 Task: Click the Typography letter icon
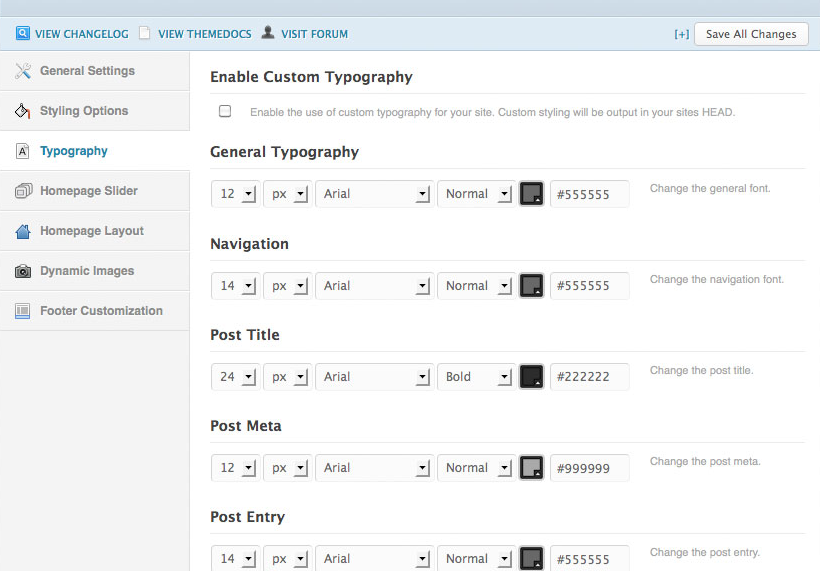click(22, 151)
